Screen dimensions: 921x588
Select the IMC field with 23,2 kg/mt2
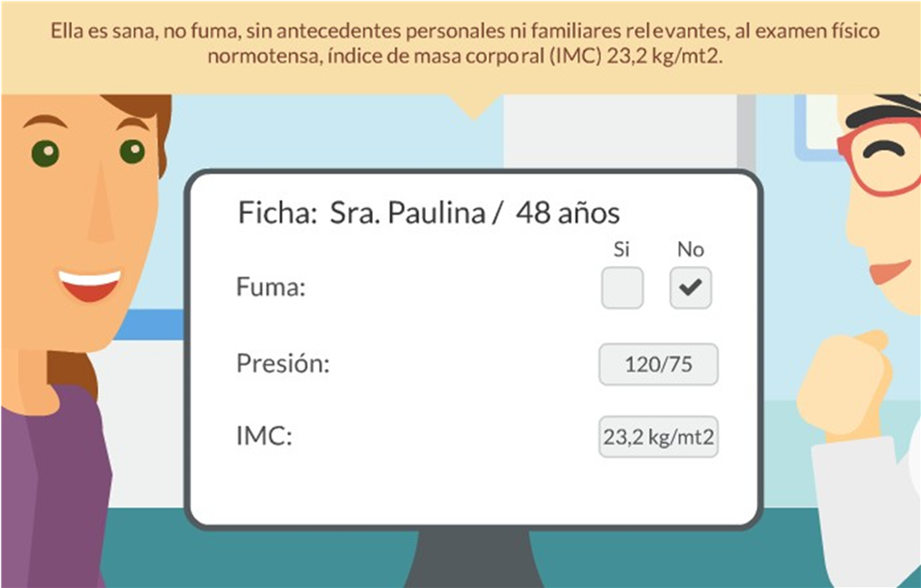pos(658,437)
